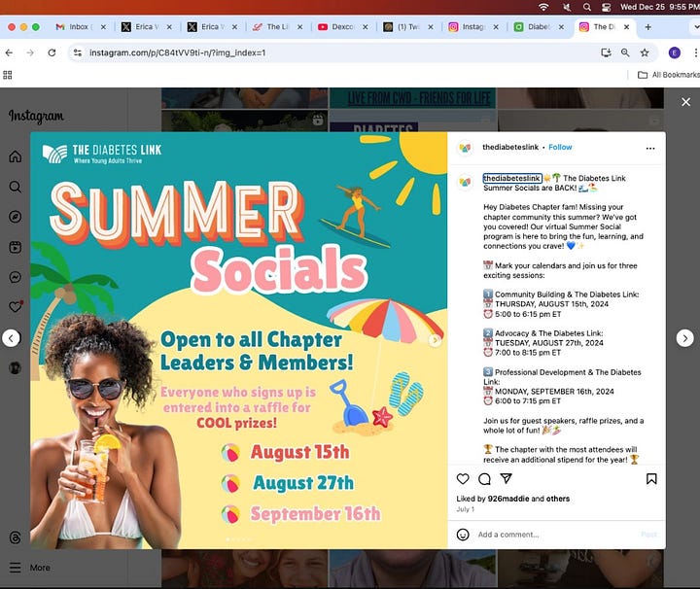Viewport: 700px width, 589px height.
Task: Open the zoom magnifier in address bar
Action: click(625, 52)
